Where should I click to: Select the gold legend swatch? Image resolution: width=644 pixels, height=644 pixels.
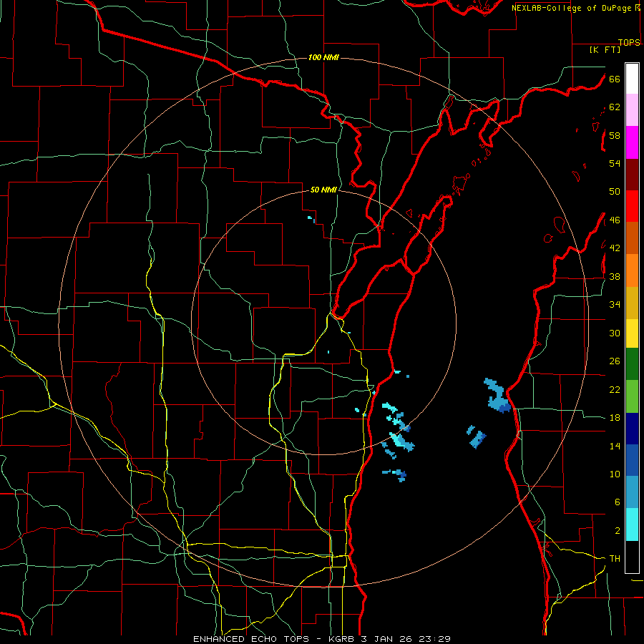[x=632, y=303]
